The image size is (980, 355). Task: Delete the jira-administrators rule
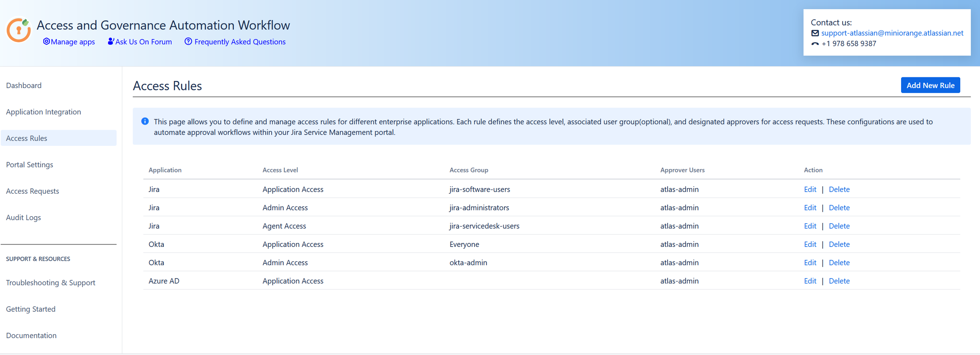pos(839,207)
